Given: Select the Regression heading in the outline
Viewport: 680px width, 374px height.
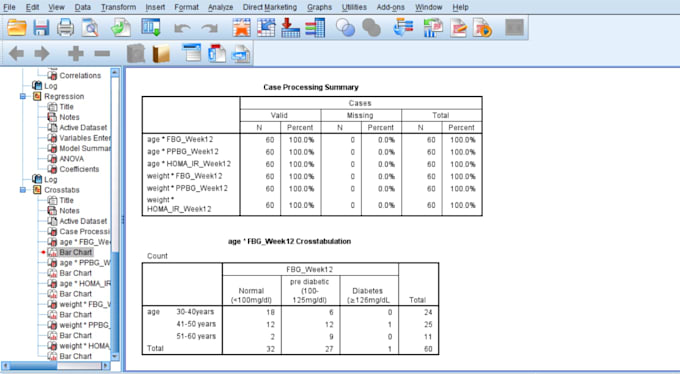Looking at the screenshot, I should coord(64,96).
